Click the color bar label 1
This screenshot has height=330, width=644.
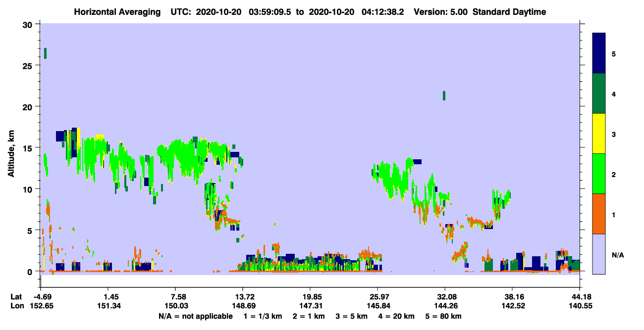click(x=614, y=214)
